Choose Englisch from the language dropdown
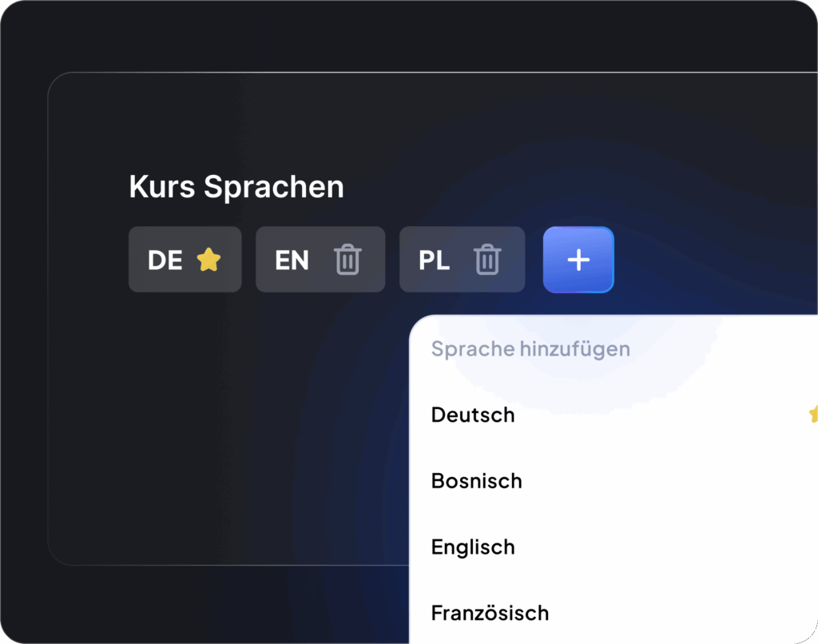The image size is (818, 644). (473, 547)
